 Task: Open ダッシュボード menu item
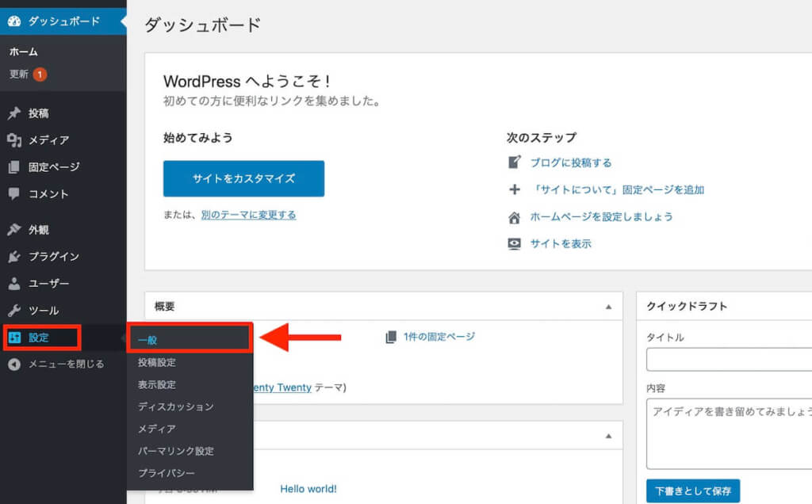click(63, 21)
